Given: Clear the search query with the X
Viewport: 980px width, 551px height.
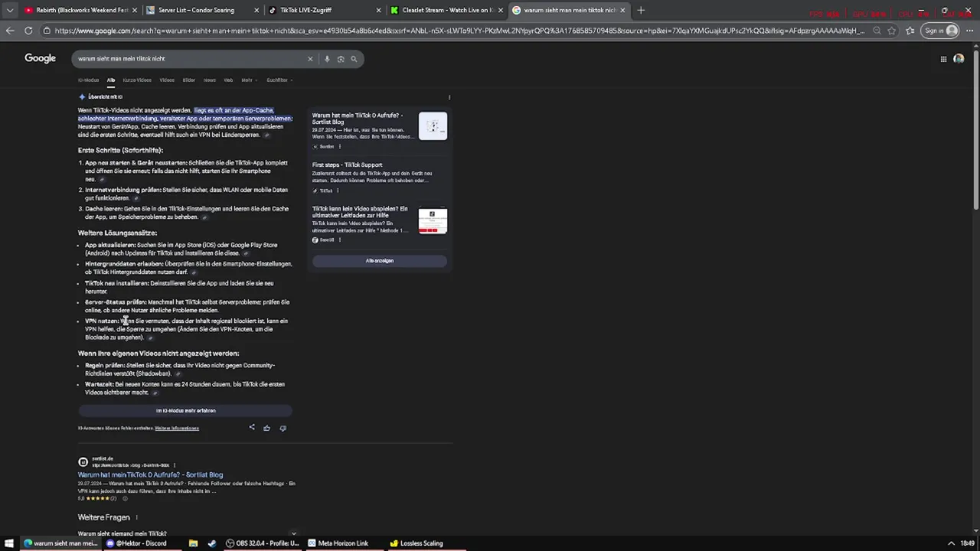Looking at the screenshot, I should (310, 59).
